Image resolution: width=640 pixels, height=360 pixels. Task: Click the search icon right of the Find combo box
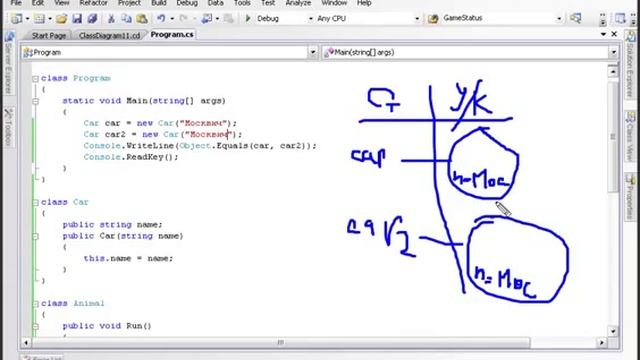576,18
